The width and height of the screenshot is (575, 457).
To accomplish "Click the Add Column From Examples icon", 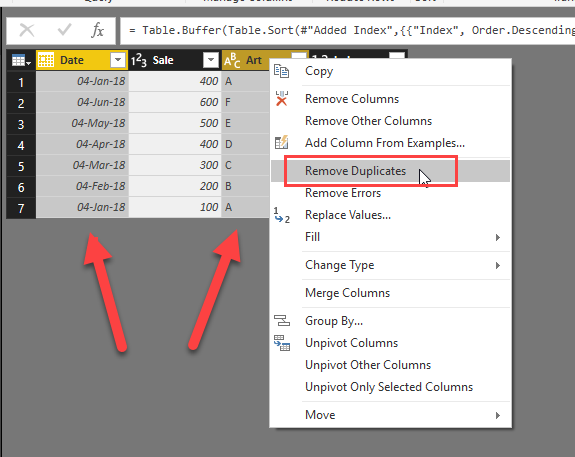I will click(281, 143).
